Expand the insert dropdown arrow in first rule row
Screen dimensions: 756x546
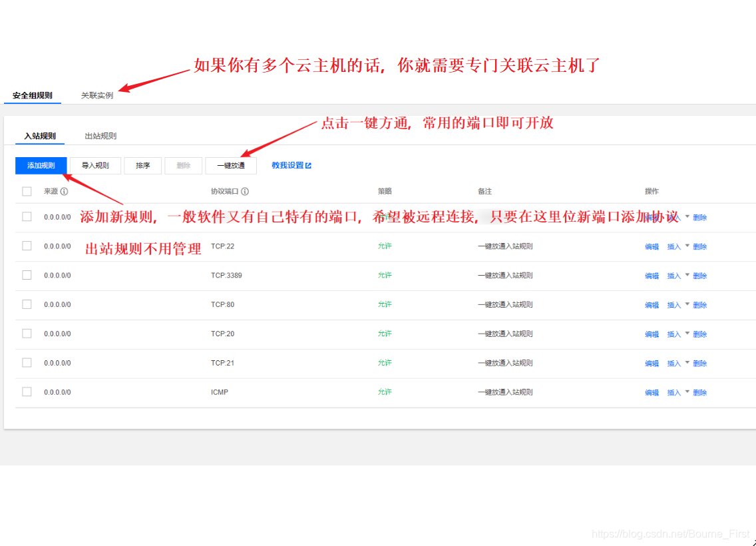(x=687, y=216)
